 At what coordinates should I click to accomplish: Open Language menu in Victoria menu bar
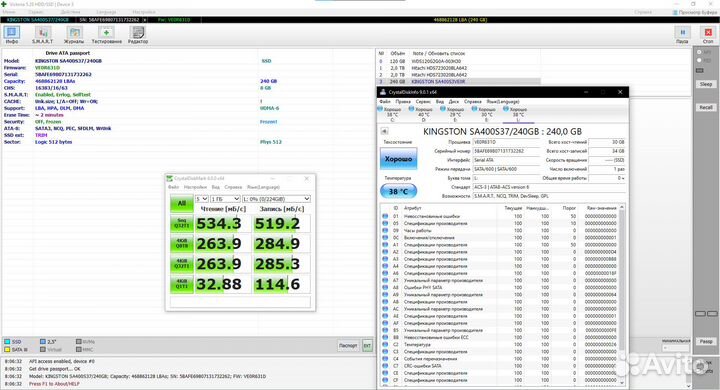(x=106, y=12)
